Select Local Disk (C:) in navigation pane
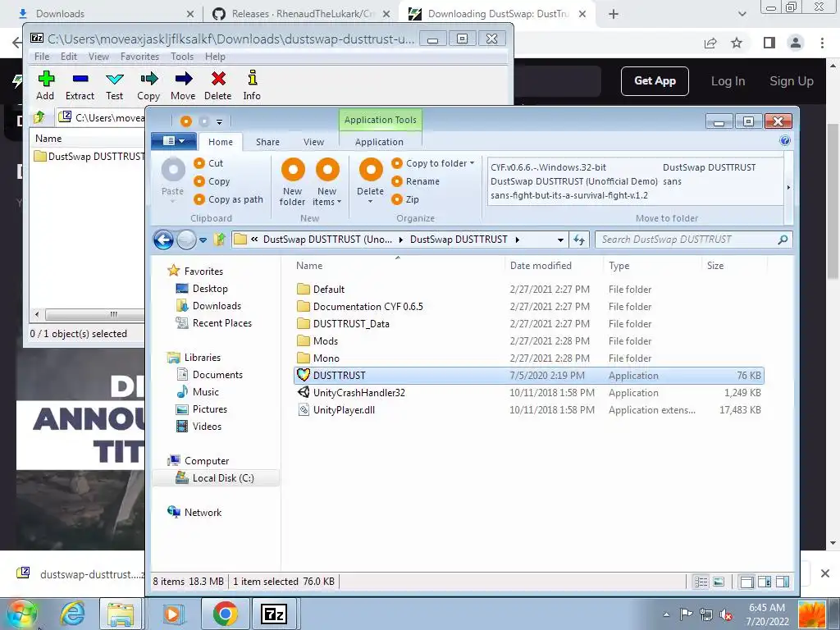Viewport: 840px width, 630px height. click(217, 478)
